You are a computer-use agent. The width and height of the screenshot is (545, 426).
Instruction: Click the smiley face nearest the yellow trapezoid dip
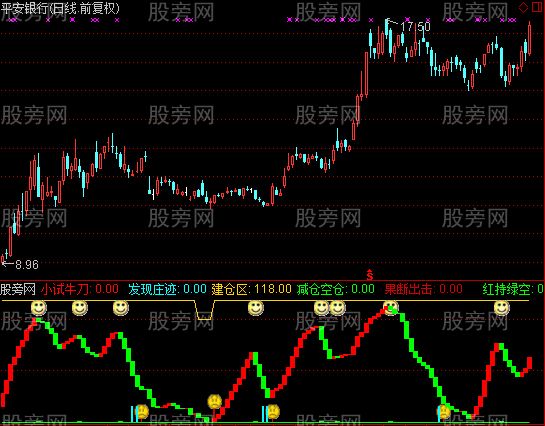tap(256, 308)
